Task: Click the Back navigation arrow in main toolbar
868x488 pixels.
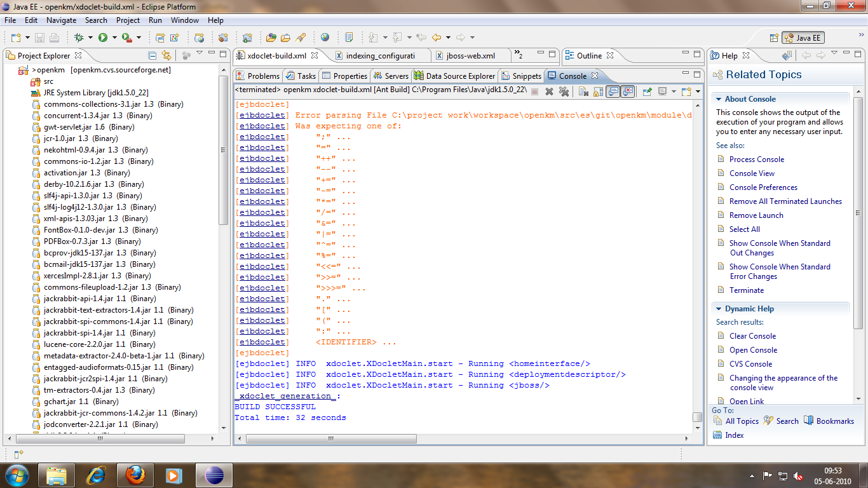Action: click(x=437, y=37)
